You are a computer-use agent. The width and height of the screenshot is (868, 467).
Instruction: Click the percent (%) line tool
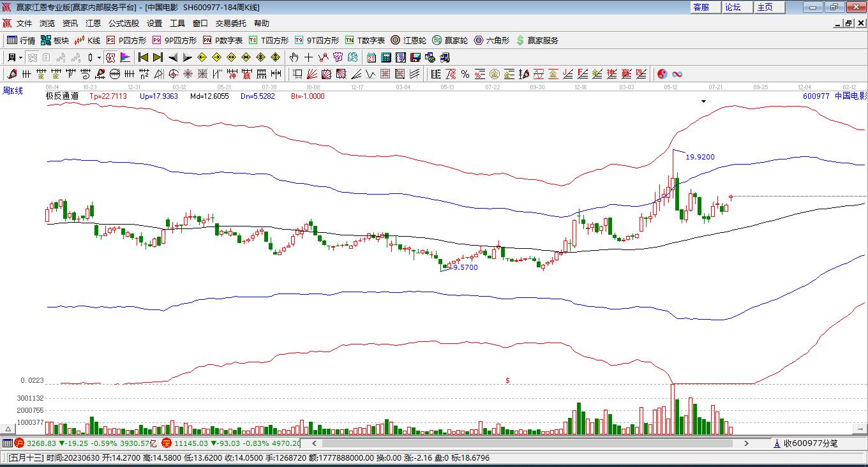tap(465, 74)
